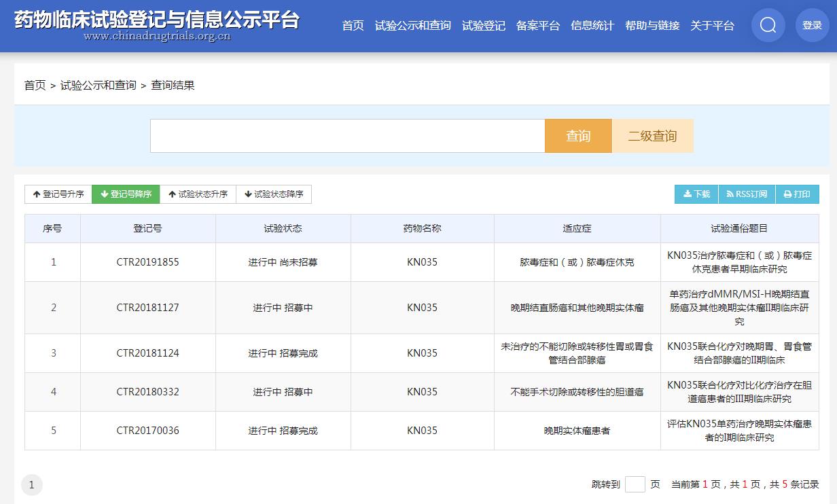Click the jump-to-page number input box

[635, 484]
